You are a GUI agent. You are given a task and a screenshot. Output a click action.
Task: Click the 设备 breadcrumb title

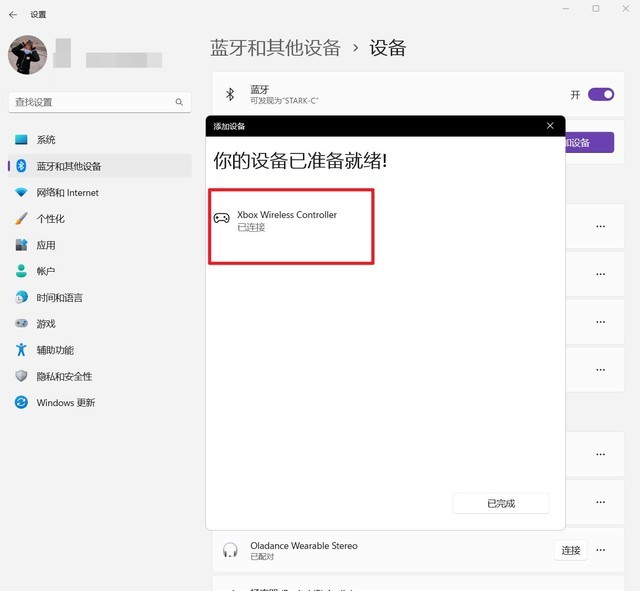click(x=387, y=48)
